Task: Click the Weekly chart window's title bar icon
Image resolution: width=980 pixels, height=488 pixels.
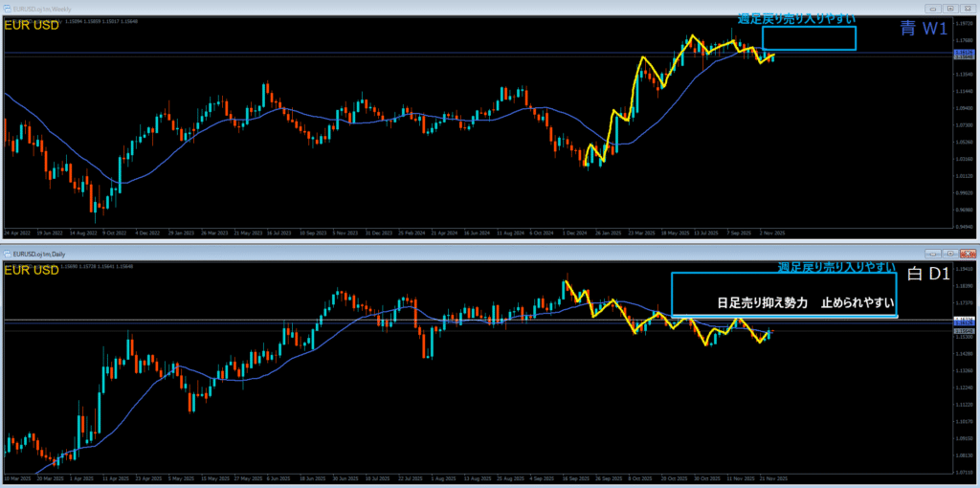Action: pos(7,9)
